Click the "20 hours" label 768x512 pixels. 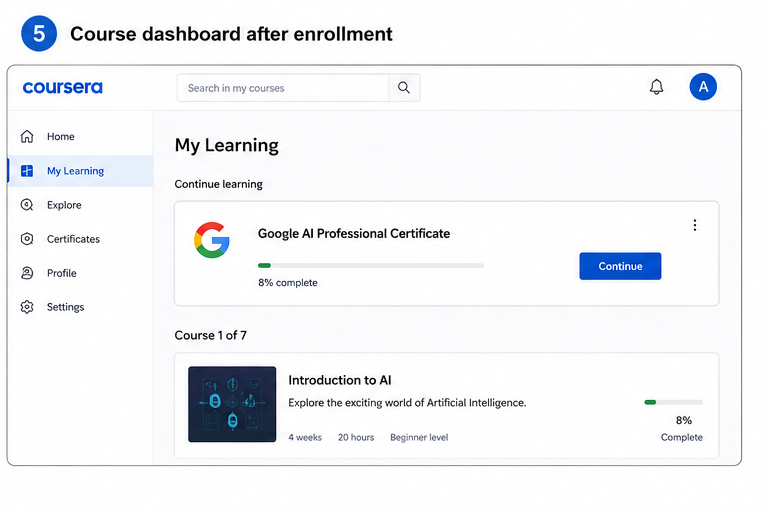pos(356,437)
